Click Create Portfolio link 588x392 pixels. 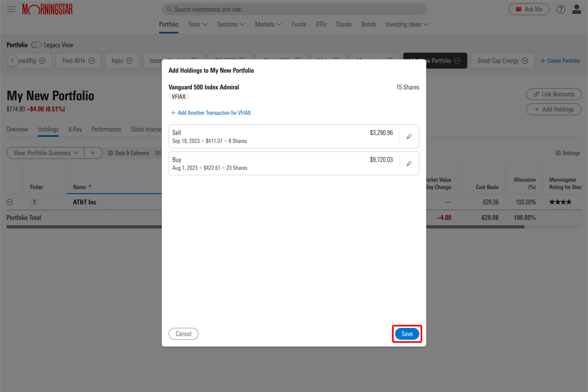pyautogui.click(x=560, y=61)
